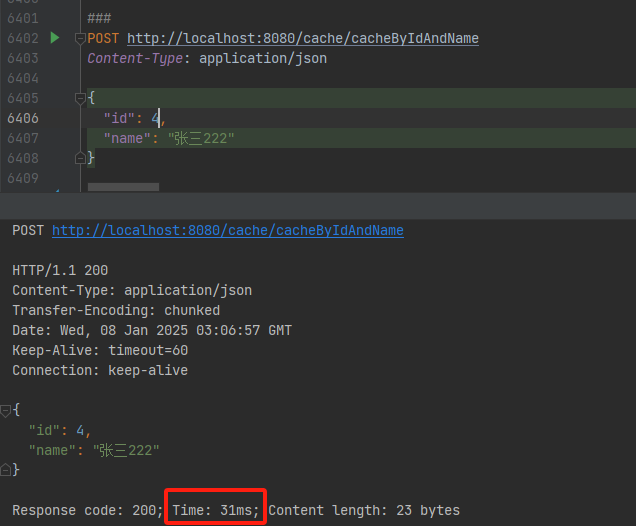Click the Connection: keep-alive header

(100, 370)
